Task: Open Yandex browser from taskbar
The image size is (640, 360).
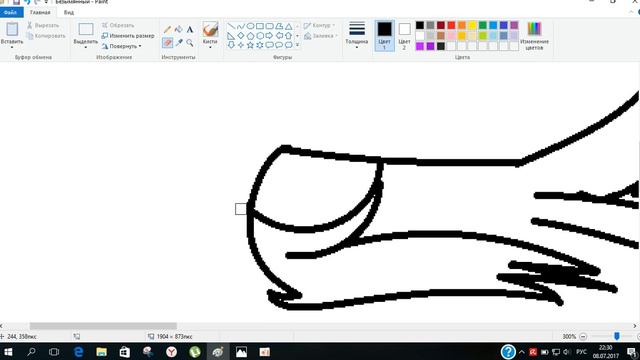Action: [x=171, y=352]
